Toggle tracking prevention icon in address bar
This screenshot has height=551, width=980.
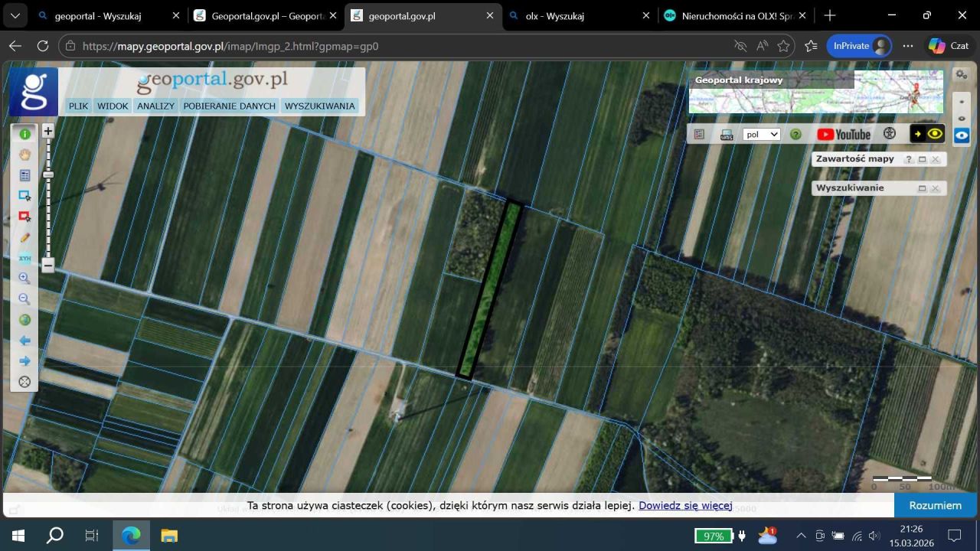click(x=740, y=46)
